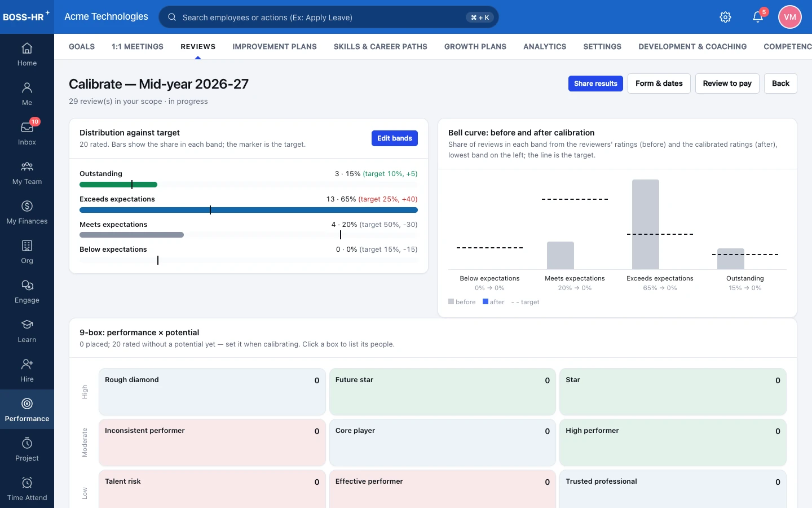
Task: Open settings gear in top bar
Action: (x=726, y=17)
